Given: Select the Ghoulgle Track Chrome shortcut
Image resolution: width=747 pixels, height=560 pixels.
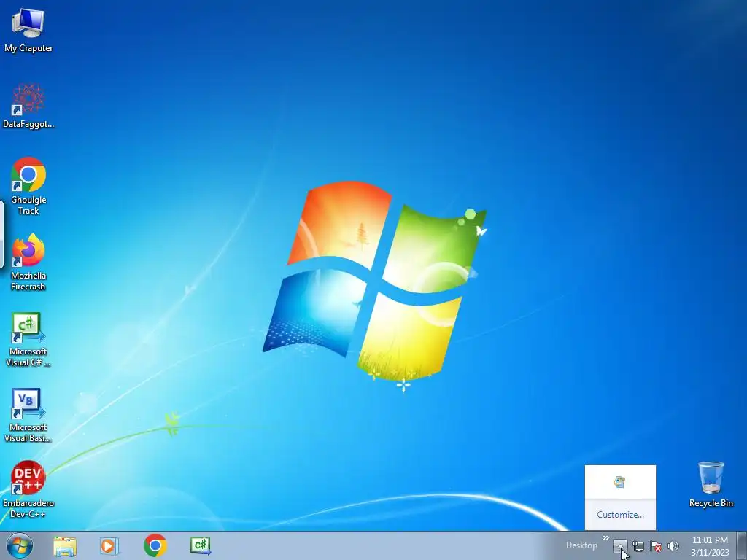Looking at the screenshot, I should pyautogui.click(x=28, y=186).
